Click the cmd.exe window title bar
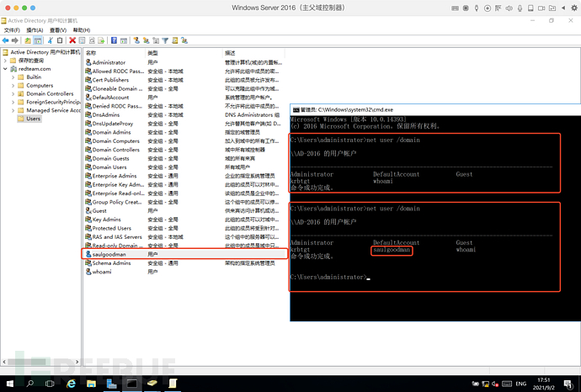The width and height of the screenshot is (581, 392). tap(435, 110)
